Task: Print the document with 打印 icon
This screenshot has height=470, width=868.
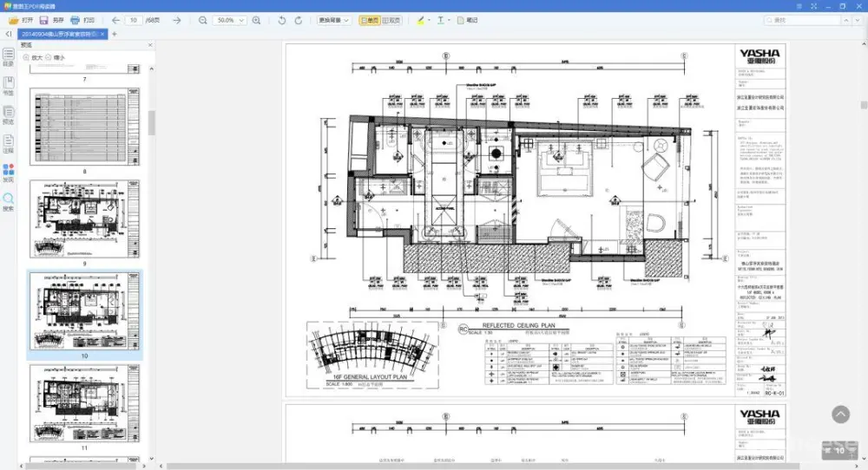Action: point(83,19)
